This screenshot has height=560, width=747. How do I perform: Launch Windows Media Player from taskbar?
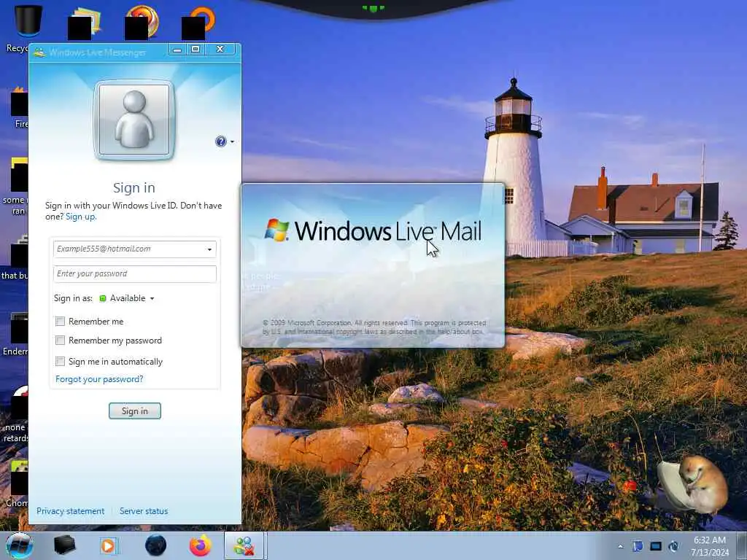point(108,545)
